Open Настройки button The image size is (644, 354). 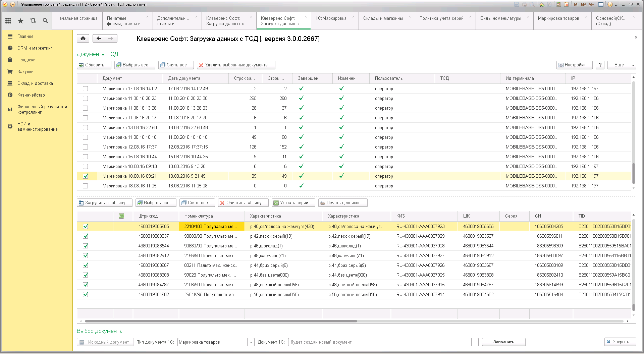coord(574,65)
